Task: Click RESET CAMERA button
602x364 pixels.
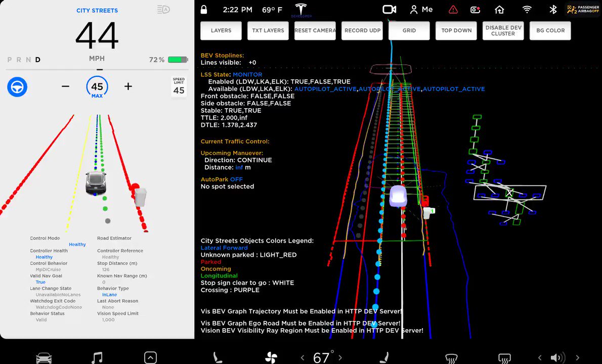Action: pos(315,31)
